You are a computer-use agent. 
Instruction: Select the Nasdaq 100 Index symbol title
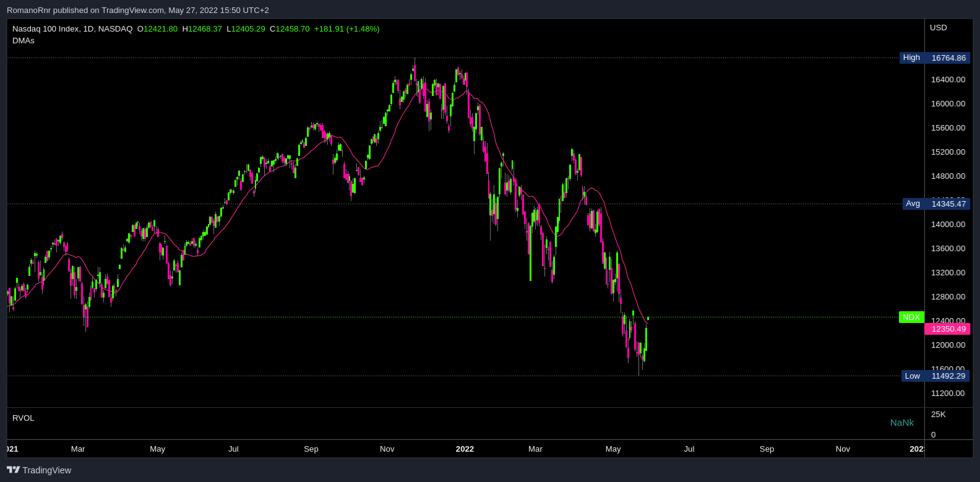pos(72,28)
